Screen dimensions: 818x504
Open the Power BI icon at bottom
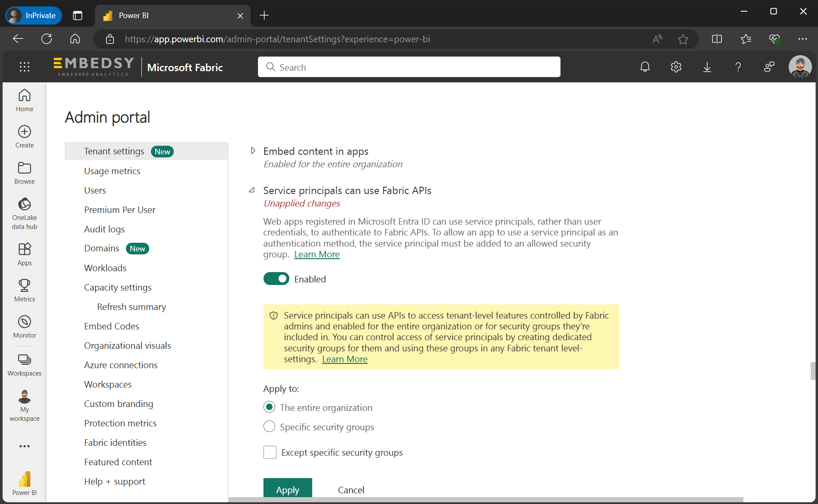pyautogui.click(x=24, y=480)
